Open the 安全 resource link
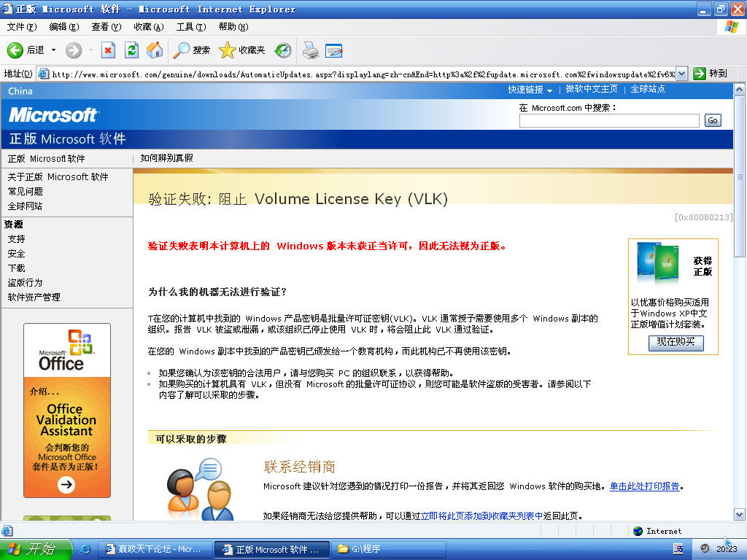This screenshot has height=560, width=747. pos(16,254)
